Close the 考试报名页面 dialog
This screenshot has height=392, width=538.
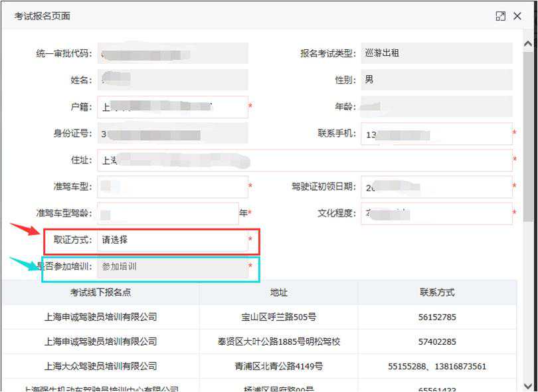[x=517, y=16]
